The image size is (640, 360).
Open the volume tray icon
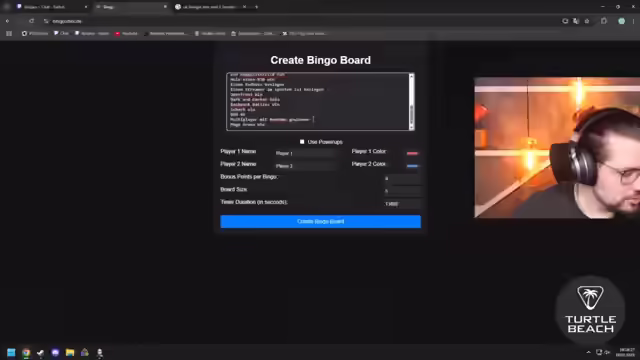607,352
